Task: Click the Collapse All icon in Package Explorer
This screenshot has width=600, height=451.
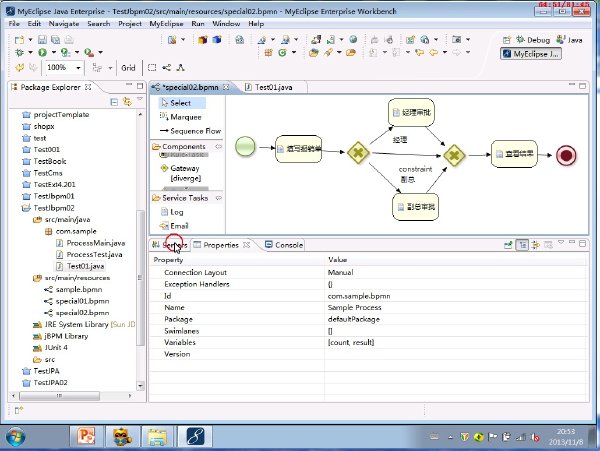Action: coord(114,102)
